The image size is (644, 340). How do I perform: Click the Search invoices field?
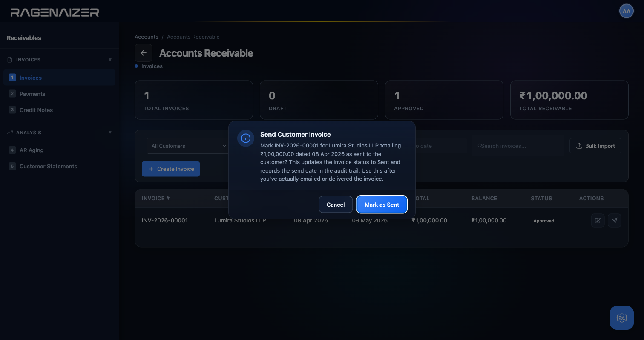coord(518,146)
